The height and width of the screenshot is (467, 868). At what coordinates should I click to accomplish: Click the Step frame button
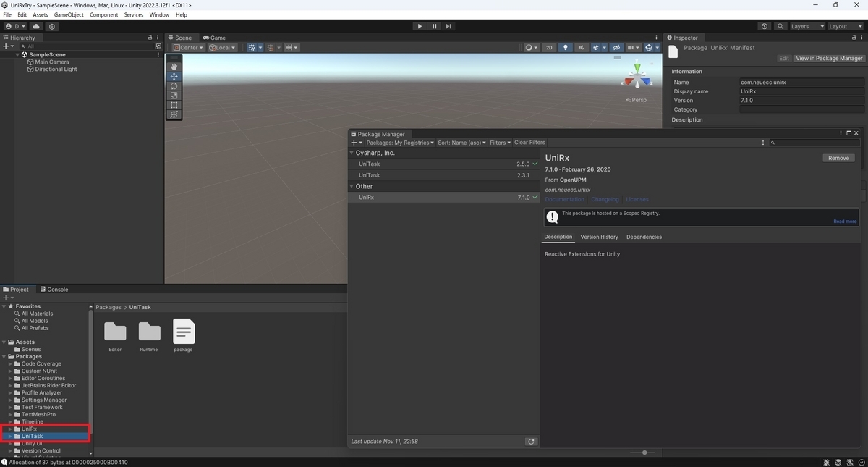click(448, 26)
